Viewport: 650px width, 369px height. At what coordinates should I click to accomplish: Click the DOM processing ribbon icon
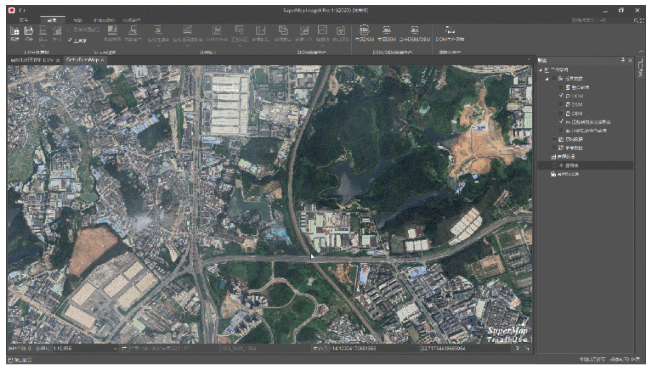pos(450,30)
